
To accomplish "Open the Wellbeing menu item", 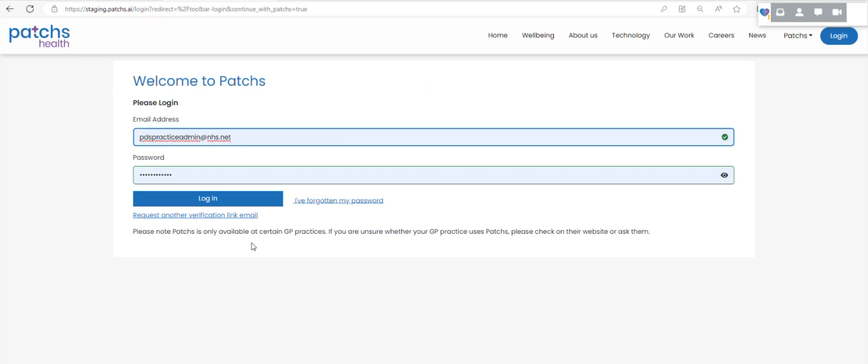I will [538, 35].
